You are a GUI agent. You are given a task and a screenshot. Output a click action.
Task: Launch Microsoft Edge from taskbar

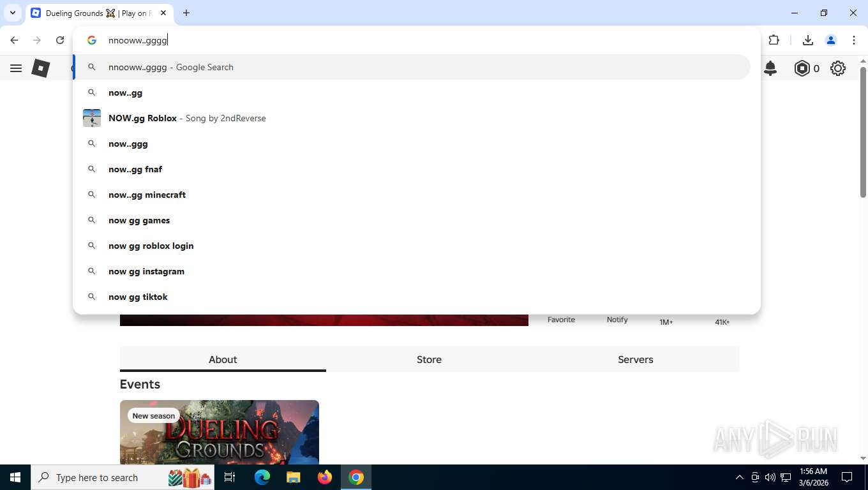coord(262,477)
